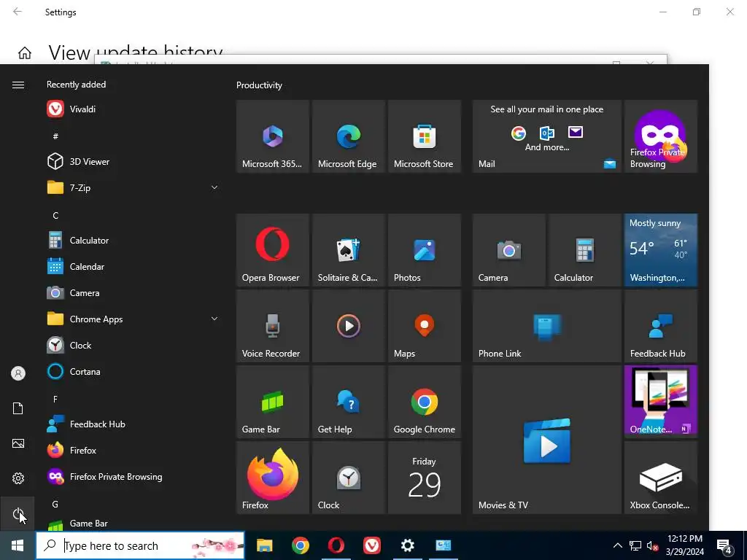Viewport: 747px width, 560px height.
Task: Open the user account icon in Start
Action: (18, 373)
